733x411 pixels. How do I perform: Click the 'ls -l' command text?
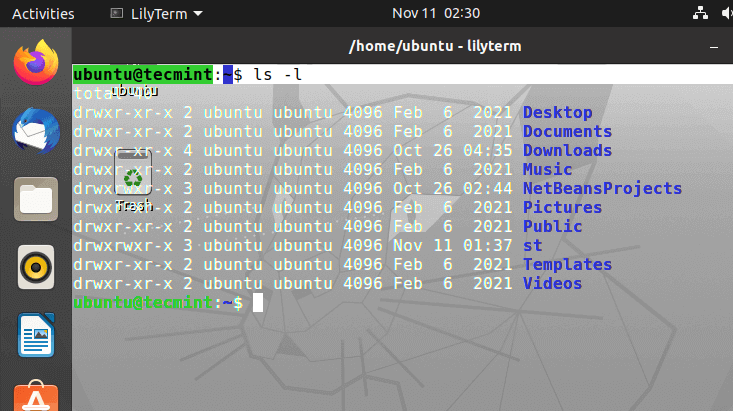(278, 74)
